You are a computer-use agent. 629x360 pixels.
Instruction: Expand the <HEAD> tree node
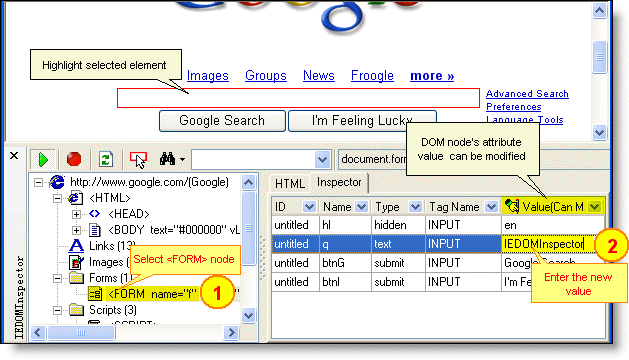[76, 214]
